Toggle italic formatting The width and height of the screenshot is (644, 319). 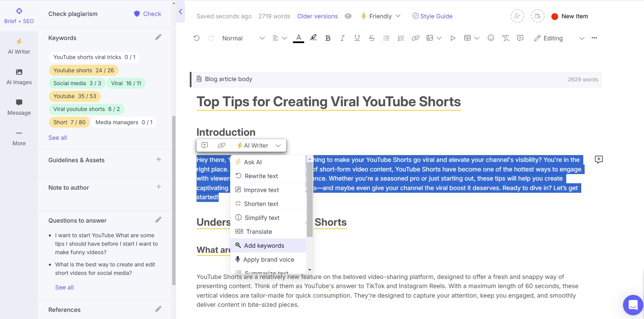point(342,38)
